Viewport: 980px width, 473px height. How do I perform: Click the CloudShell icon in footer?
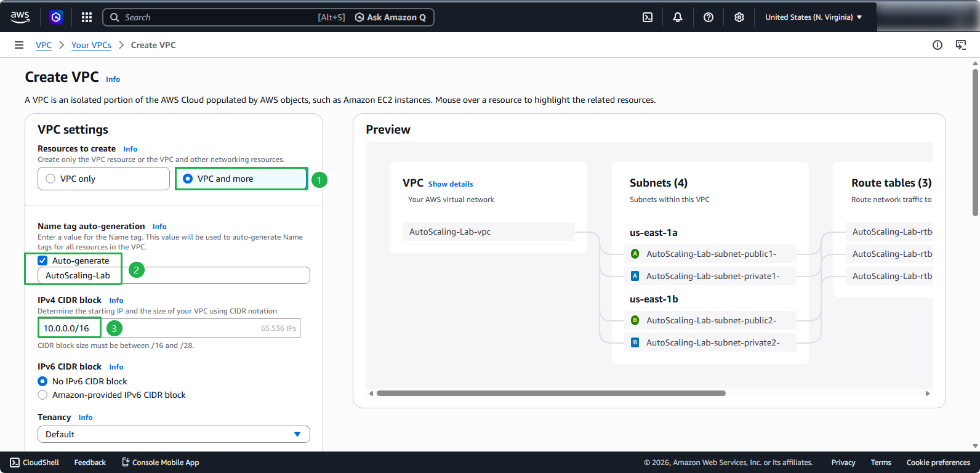point(15,463)
